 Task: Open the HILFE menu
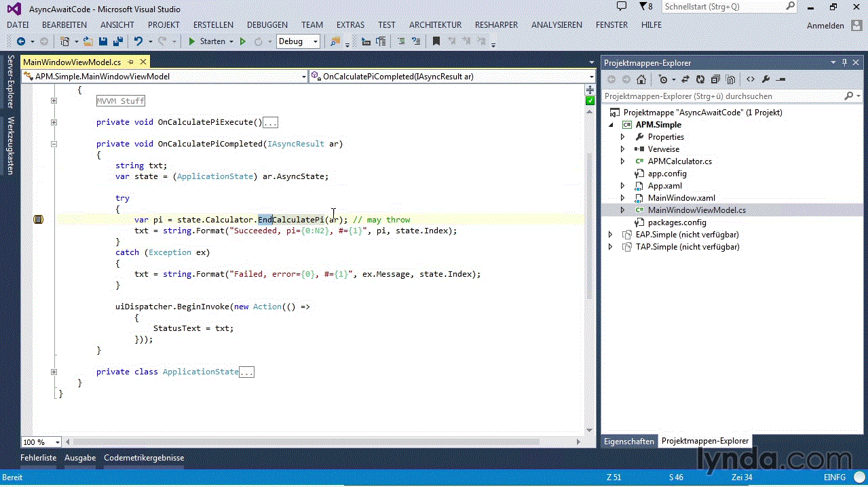point(652,24)
